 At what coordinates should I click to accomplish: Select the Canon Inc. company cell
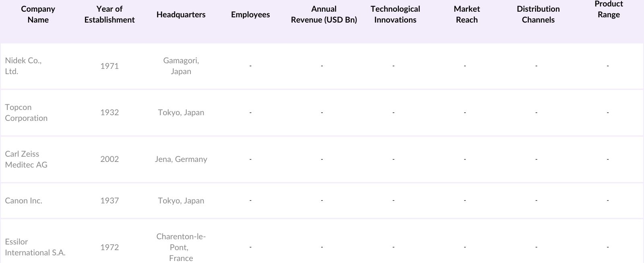click(x=23, y=201)
